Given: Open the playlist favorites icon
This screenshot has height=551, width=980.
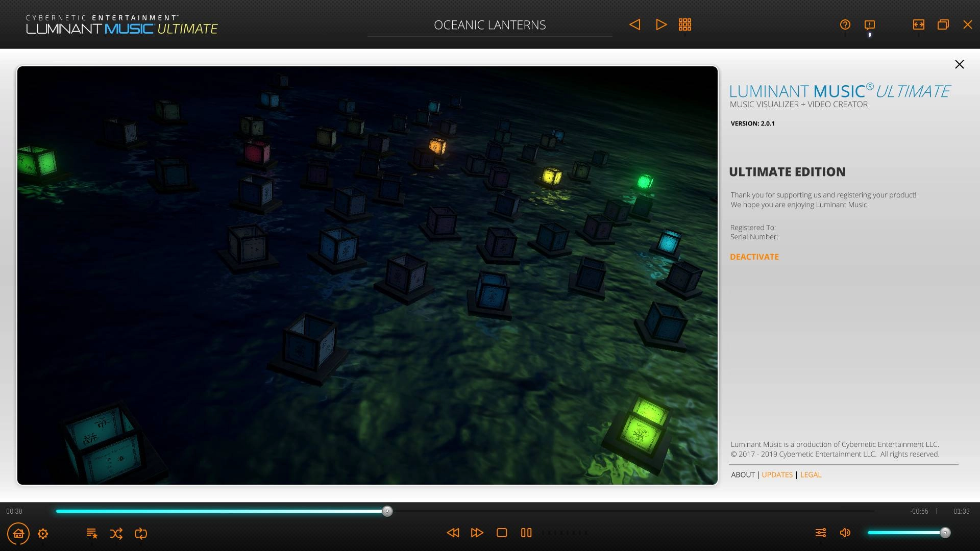Looking at the screenshot, I should 92,533.
